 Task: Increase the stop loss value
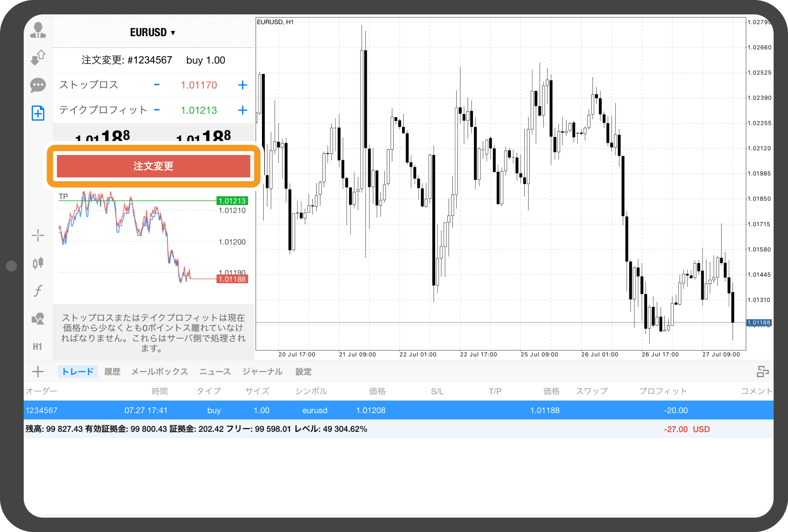(x=242, y=85)
